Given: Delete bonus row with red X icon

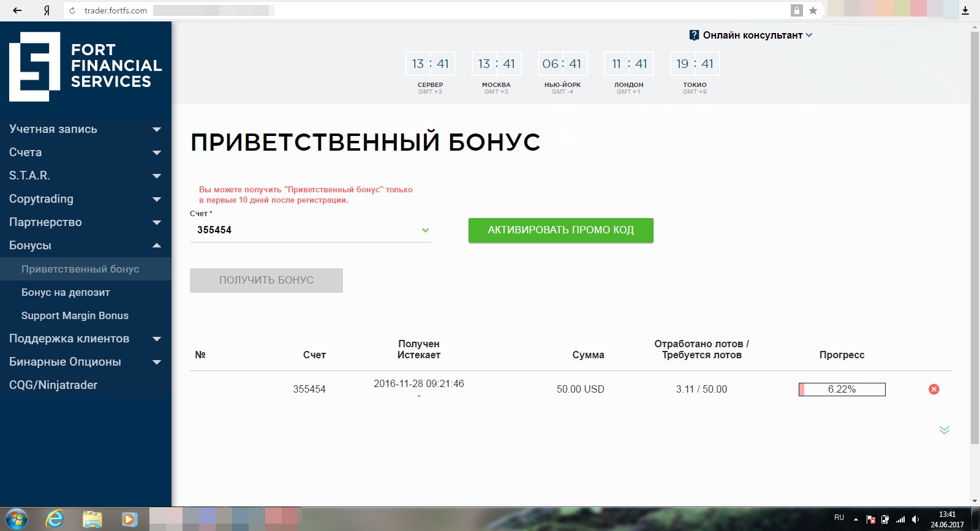Looking at the screenshot, I should coord(933,390).
